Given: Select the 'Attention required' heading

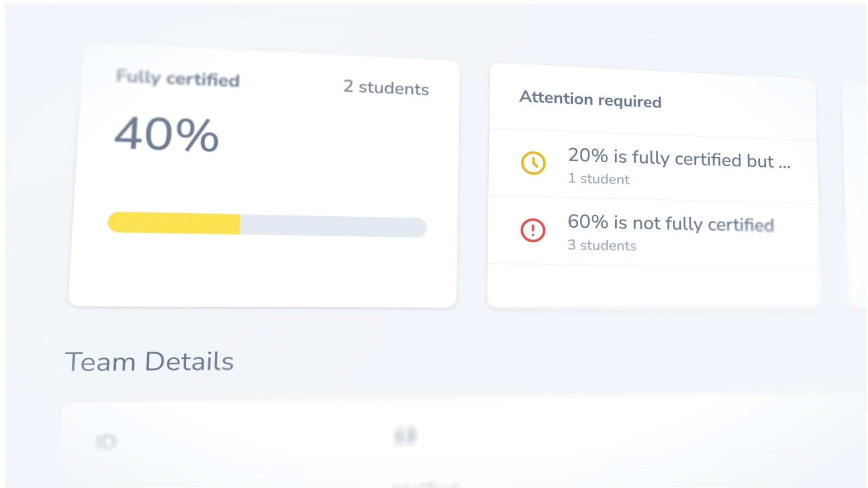Looking at the screenshot, I should click(x=590, y=99).
